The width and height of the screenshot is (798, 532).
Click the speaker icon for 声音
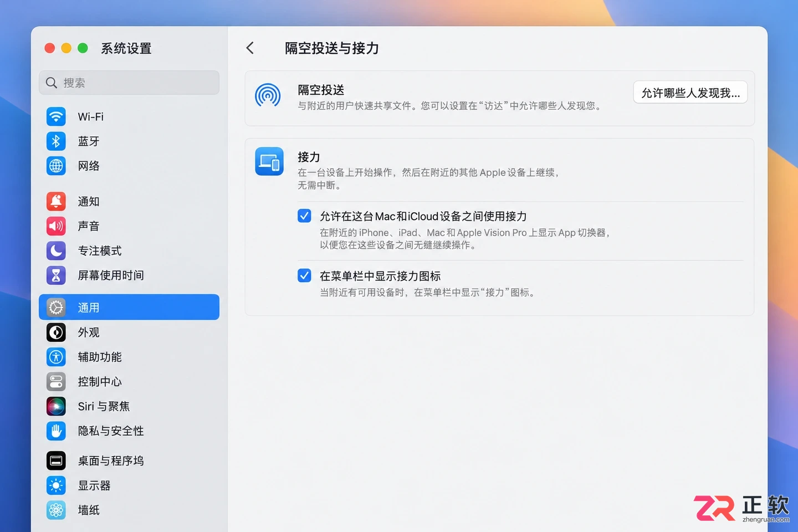(56, 226)
